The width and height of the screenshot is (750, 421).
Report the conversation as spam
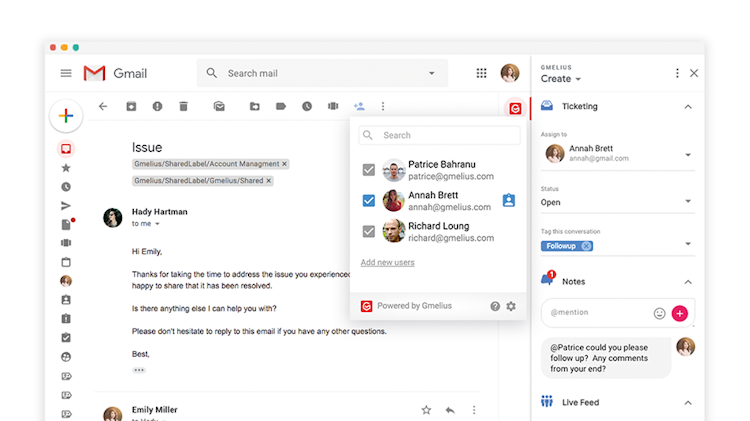pyautogui.click(x=157, y=106)
